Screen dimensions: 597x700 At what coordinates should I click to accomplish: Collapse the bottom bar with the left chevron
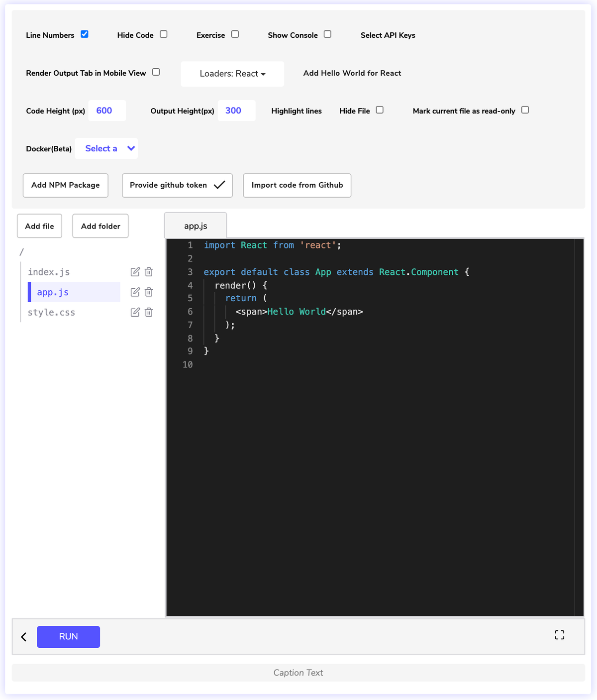23,637
